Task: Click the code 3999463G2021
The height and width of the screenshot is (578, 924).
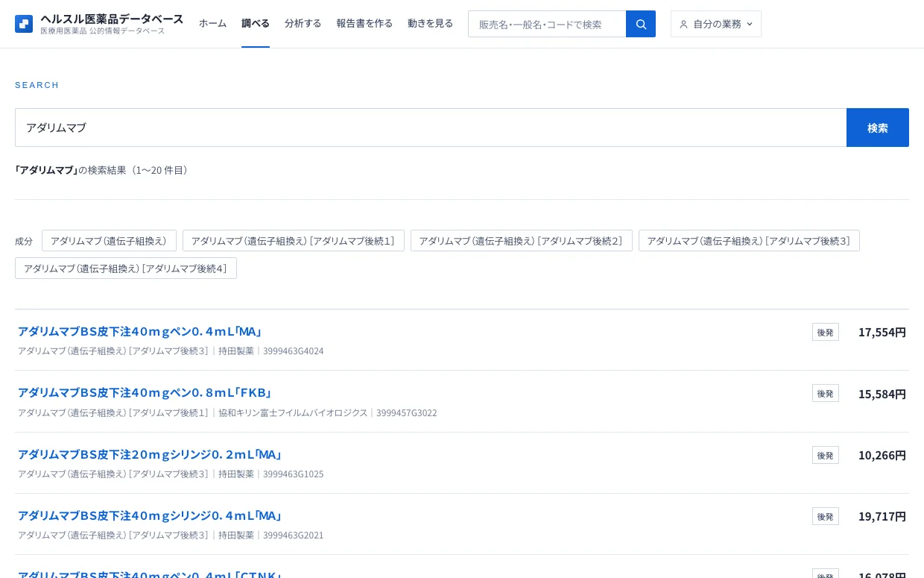Action: (x=294, y=535)
